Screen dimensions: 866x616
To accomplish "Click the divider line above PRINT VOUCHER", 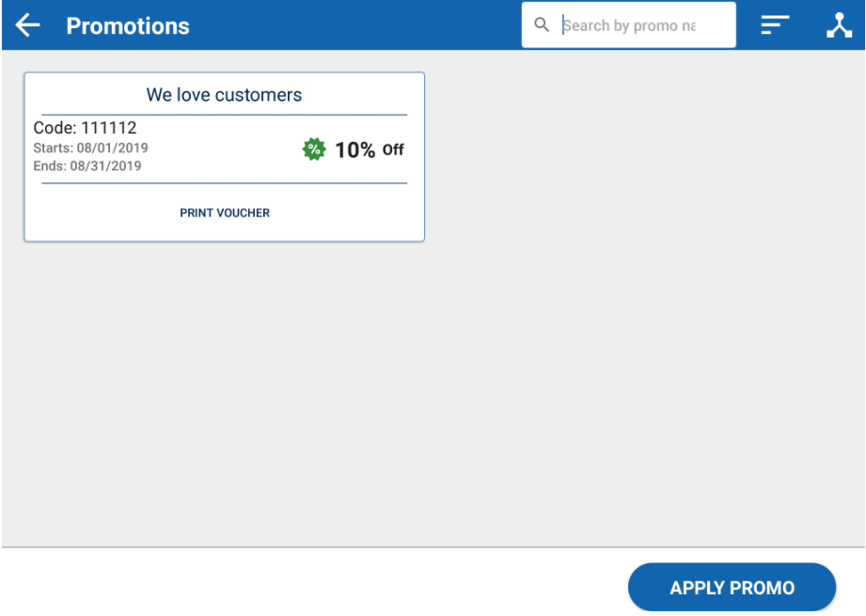I will point(224,183).
